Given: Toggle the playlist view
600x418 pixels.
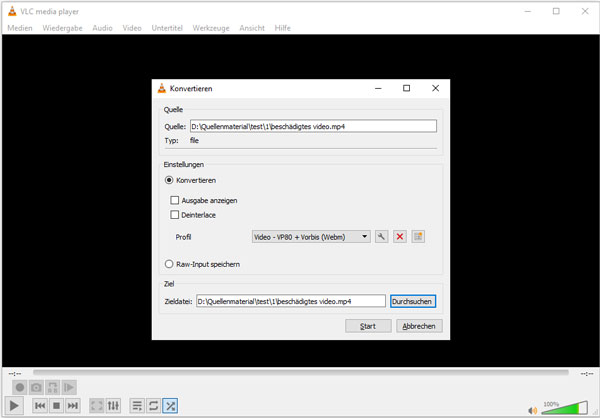Looking at the screenshot, I should pos(137,405).
